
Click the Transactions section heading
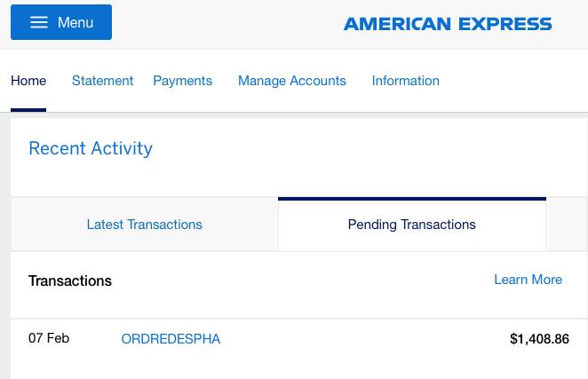coord(70,280)
